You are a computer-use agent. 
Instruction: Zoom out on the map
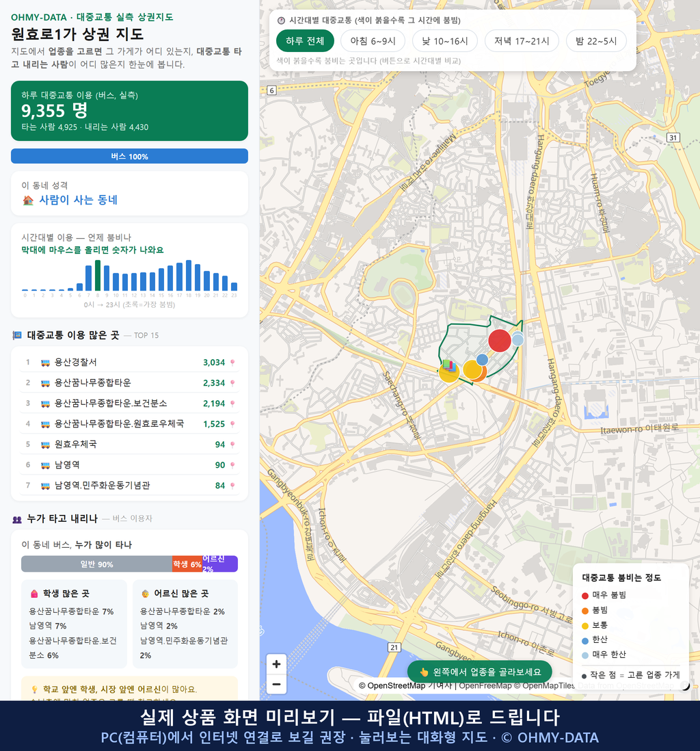pyautogui.click(x=276, y=684)
